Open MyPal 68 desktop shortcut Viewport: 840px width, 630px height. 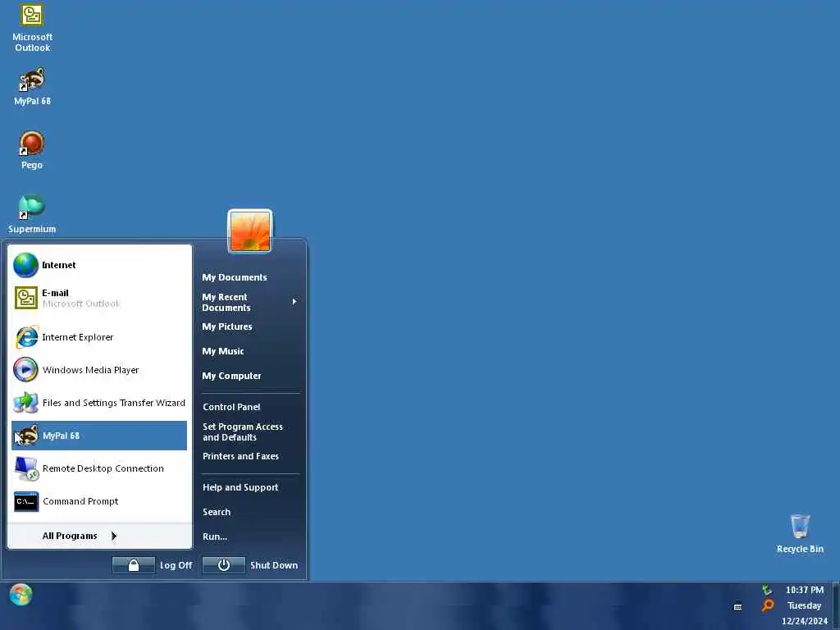[x=32, y=86]
